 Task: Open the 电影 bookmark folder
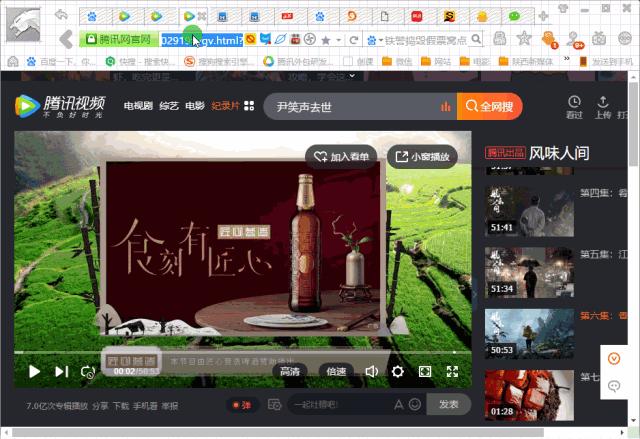[475, 61]
